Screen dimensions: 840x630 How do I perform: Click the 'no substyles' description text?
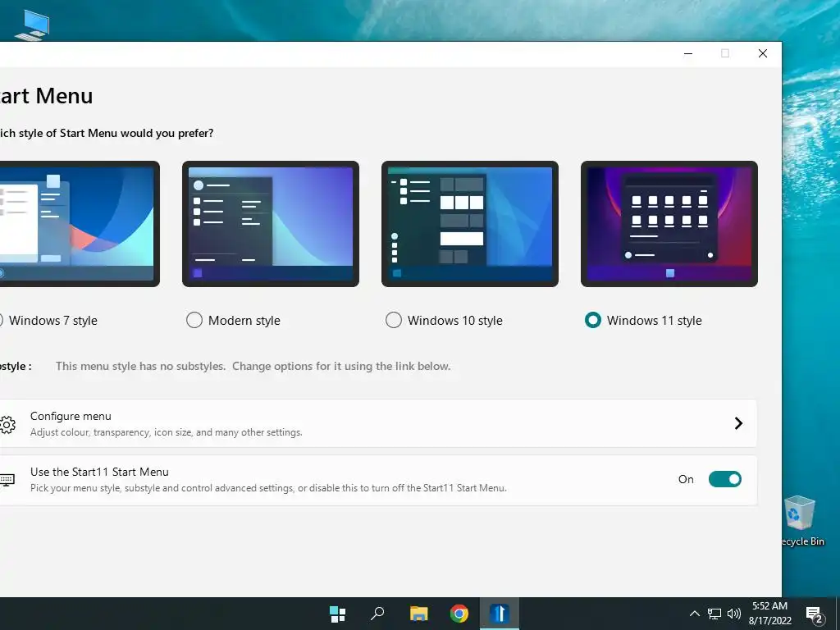[x=253, y=367]
